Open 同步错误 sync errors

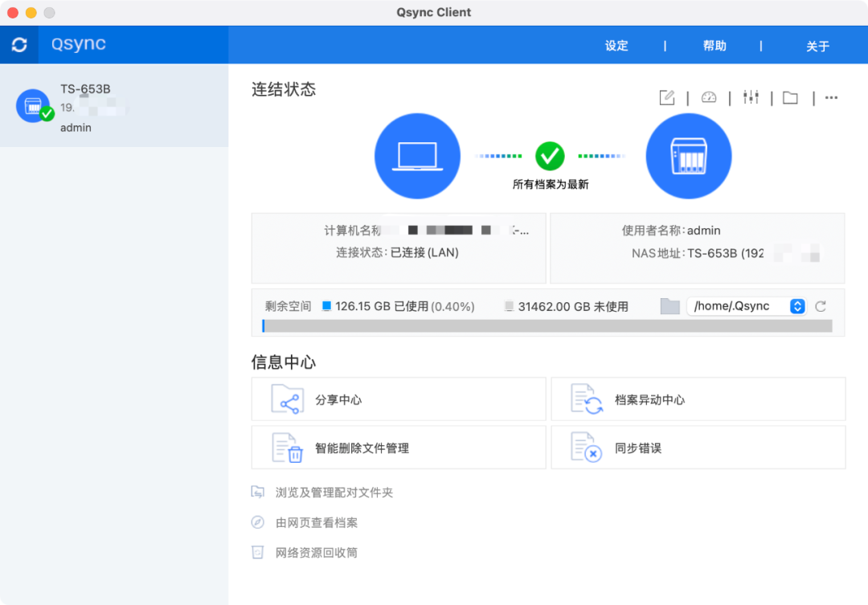tap(698, 448)
